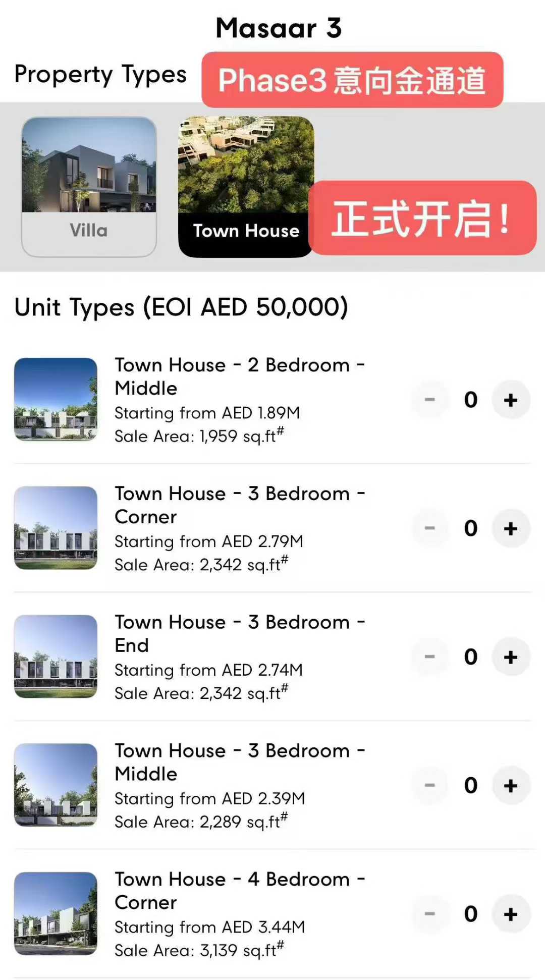Screen dimensions: 545x980
Task: Open Town House 4 Bedroom Corner title
Action: point(240,890)
